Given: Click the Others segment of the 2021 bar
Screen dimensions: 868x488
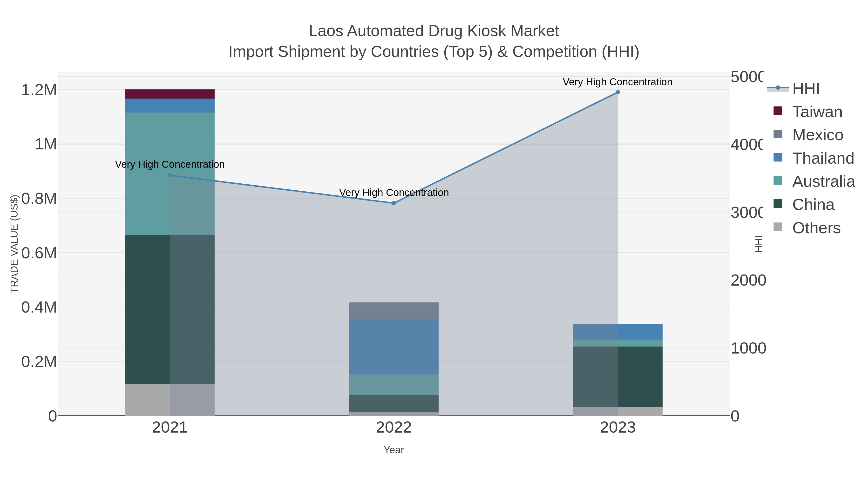Looking at the screenshot, I should coord(170,400).
